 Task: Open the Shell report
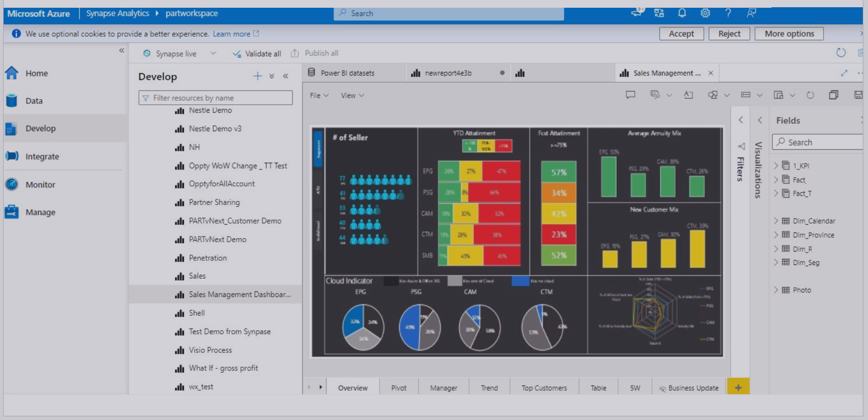coord(197,313)
